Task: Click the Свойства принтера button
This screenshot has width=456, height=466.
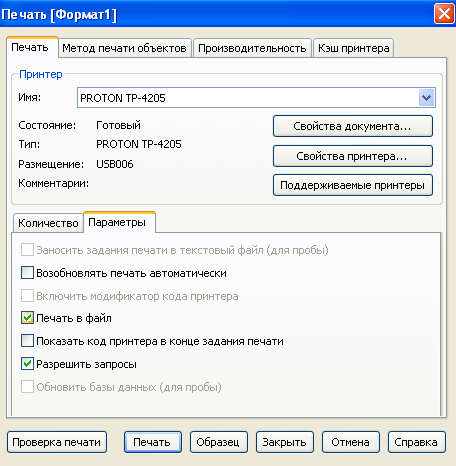Action: [x=353, y=156]
